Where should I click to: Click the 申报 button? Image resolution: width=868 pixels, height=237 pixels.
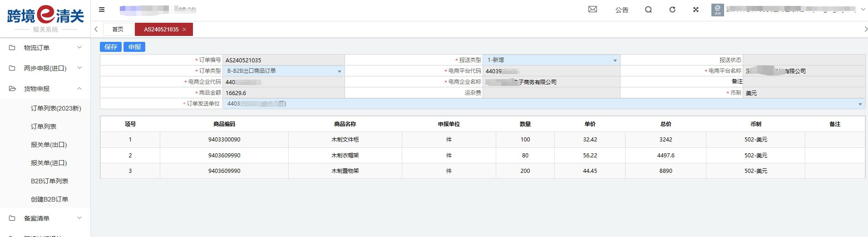134,47
